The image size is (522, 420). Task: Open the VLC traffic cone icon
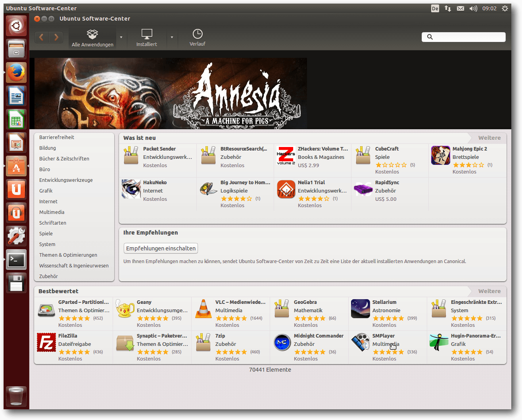tap(203, 309)
